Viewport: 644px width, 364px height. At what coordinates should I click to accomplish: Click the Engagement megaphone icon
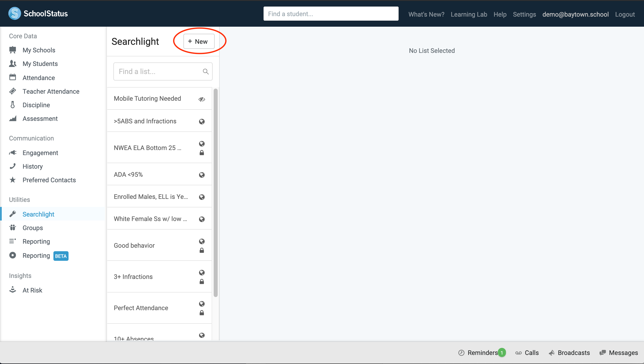[x=13, y=153]
